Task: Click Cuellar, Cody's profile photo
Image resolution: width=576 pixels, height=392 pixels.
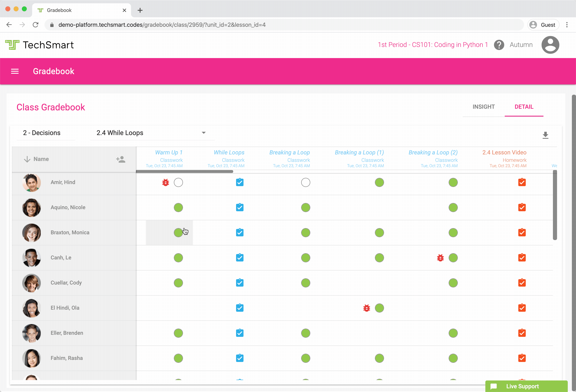Action: [32, 283]
